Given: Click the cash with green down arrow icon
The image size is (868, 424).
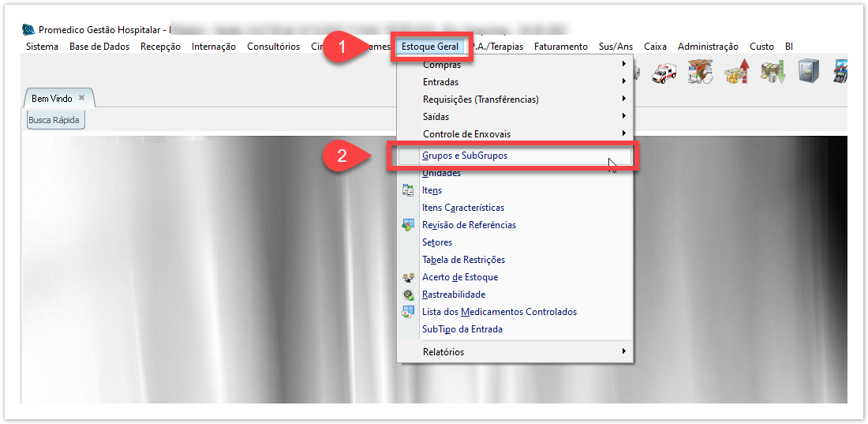Looking at the screenshot, I should (x=773, y=73).
